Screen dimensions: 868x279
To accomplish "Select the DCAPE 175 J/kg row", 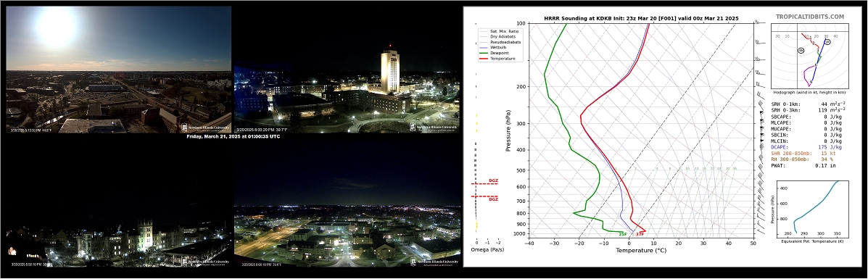I will pyautogui.click(x=806, y=146).
